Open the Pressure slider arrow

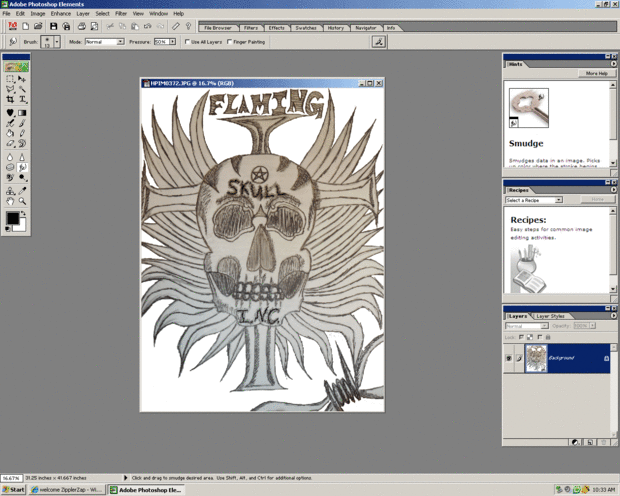coord(172,42)
